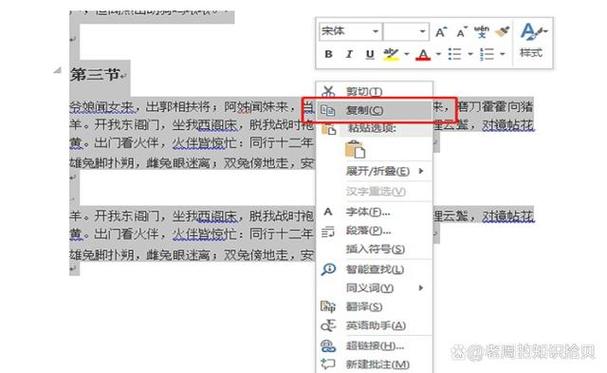Open highlight color dropdown arrow
Viewport: 607px width, 373px height.
tap(406, 54)
